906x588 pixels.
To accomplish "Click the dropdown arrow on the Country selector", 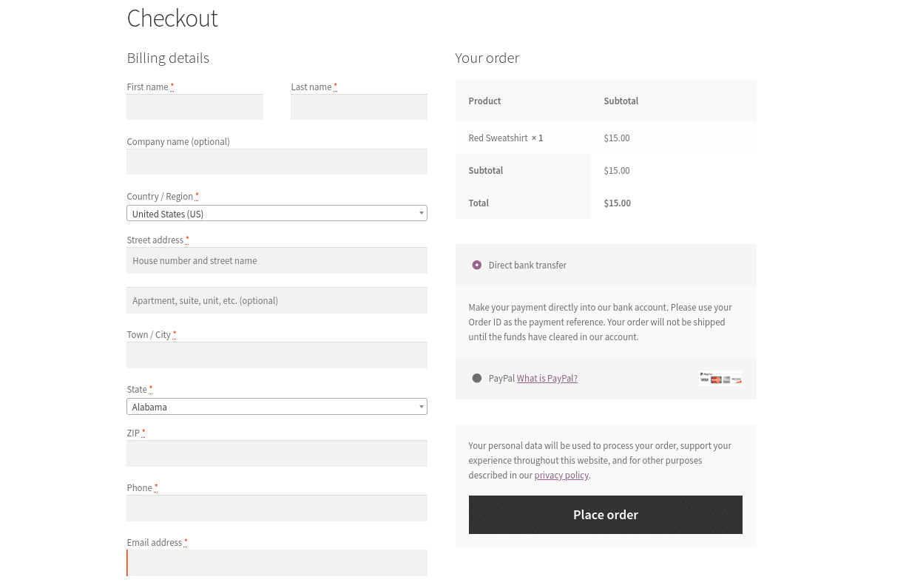I will pos(420,213).
